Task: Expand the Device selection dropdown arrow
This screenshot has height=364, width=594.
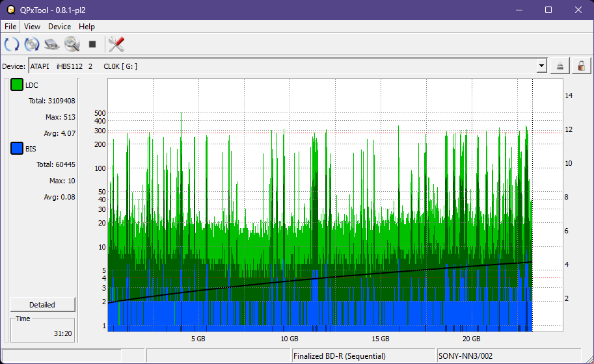Action: click(x=542, y=66)
